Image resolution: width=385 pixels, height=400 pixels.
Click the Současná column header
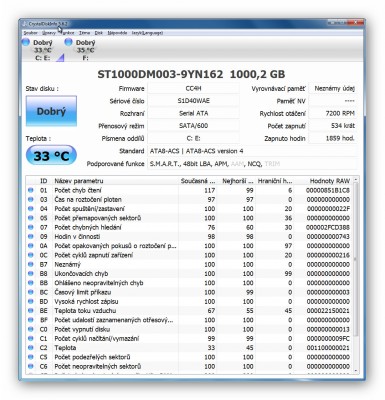[x=198, y=181]
